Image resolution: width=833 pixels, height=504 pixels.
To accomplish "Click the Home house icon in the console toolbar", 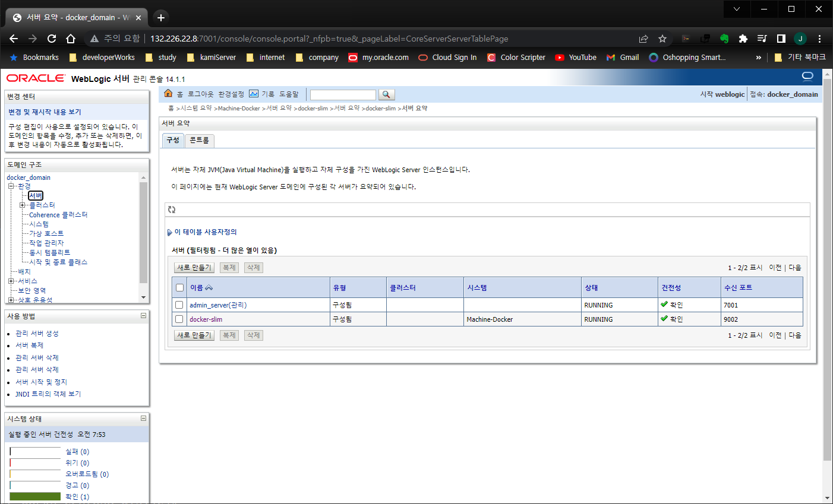I will tap(168, 94).
